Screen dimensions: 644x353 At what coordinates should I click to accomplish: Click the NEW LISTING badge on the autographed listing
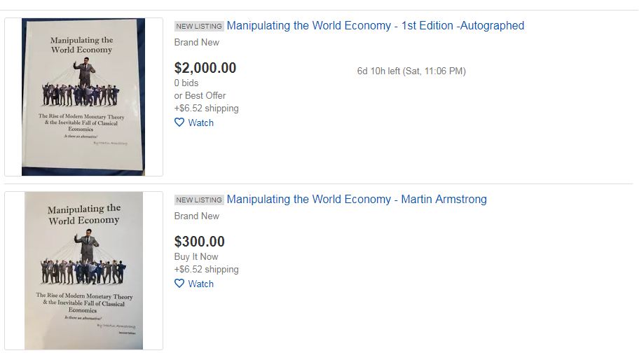click(199, 27)
